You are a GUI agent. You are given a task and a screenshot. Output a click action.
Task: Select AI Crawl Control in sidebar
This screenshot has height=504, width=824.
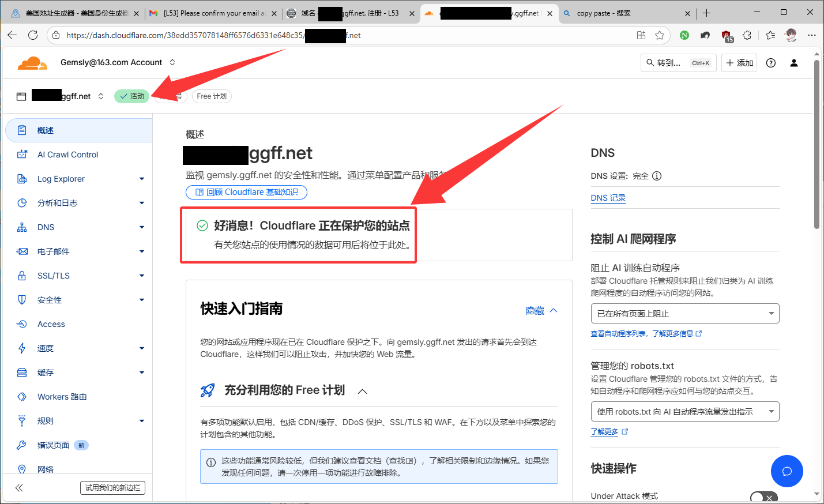coord(67,155)
